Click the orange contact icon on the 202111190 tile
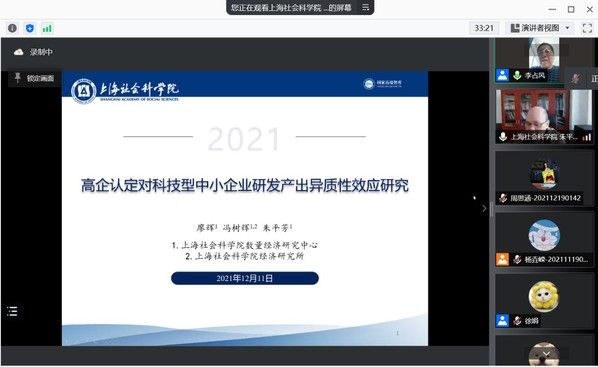Viewport: 598px width, 367px height. point(502,259)
